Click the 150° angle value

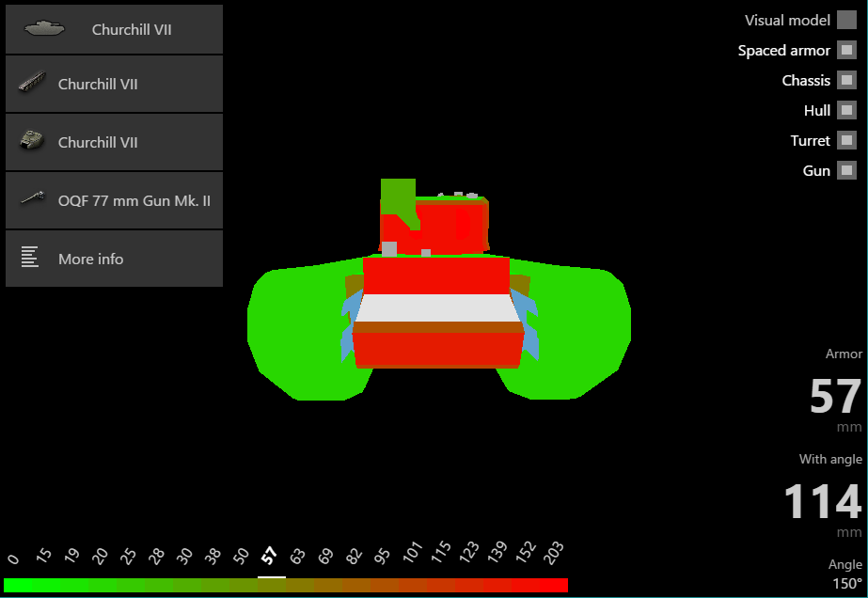pos(847,583)
